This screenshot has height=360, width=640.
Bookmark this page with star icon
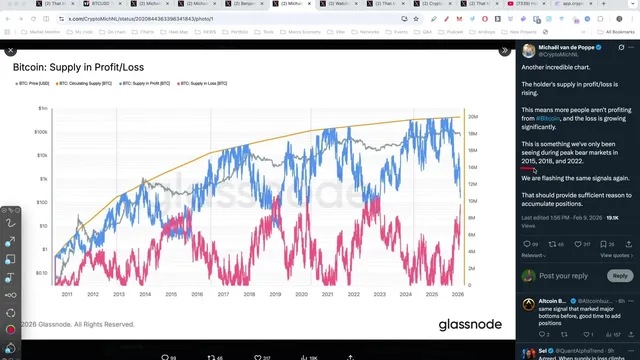[x=416, y=19]
